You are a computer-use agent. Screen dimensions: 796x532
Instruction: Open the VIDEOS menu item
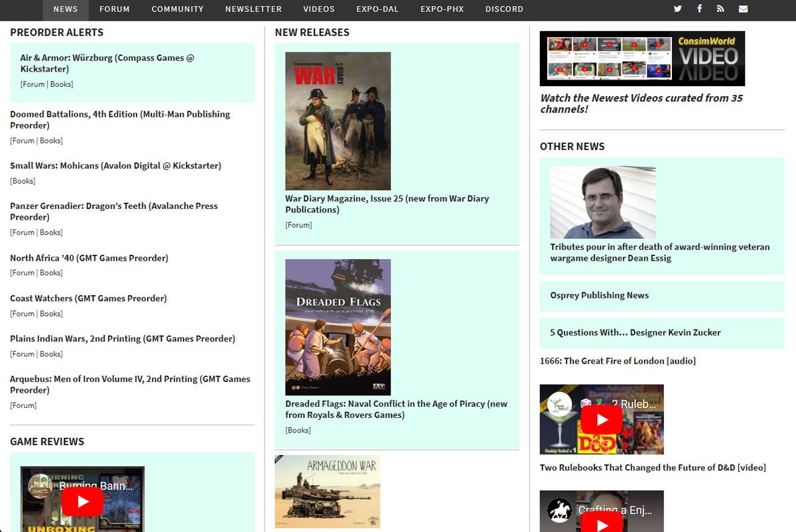319,9
